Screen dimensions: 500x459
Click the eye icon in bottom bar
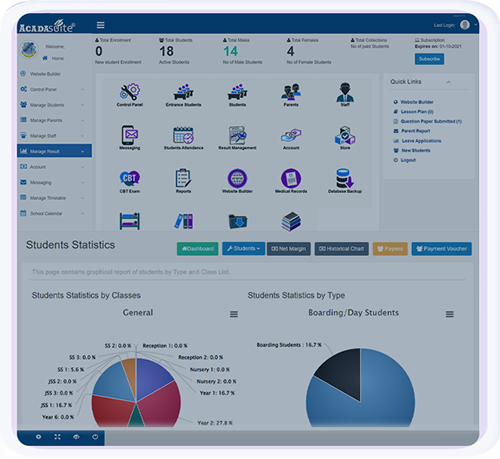pos(76,437)
